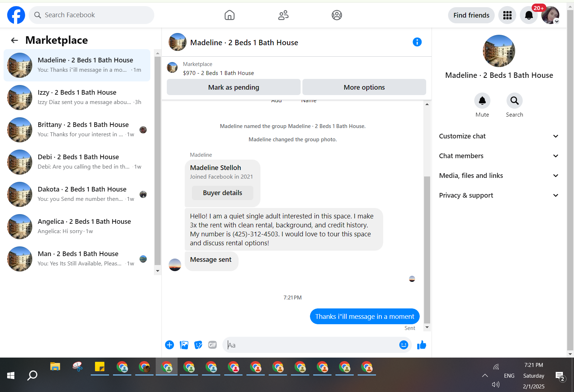Screen dimensions: 574x392
Task: Expand Customize chat section
Action: pos(499,136)
